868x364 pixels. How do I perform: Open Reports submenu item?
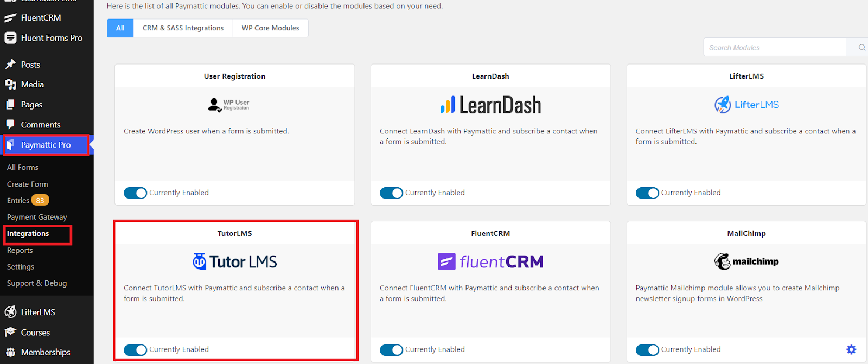tap(20, 250)
